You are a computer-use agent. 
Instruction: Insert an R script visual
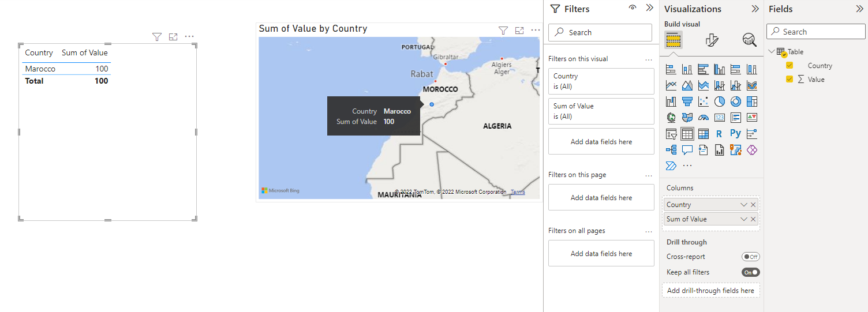[719, 134]
